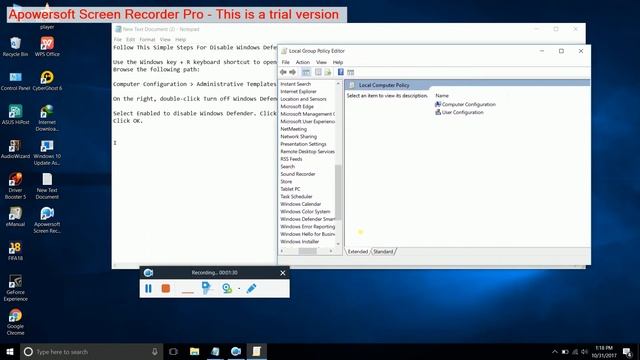The width and height of the screenshot is (640, 360).
Task: Open FIFA18 desktop icon
Action: tap(15, 251)
